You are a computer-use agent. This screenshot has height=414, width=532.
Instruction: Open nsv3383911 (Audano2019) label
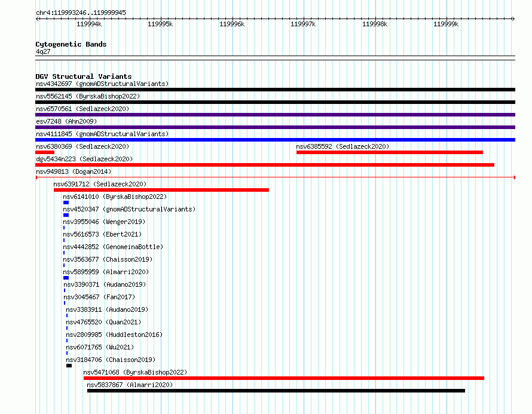[107, 309]
